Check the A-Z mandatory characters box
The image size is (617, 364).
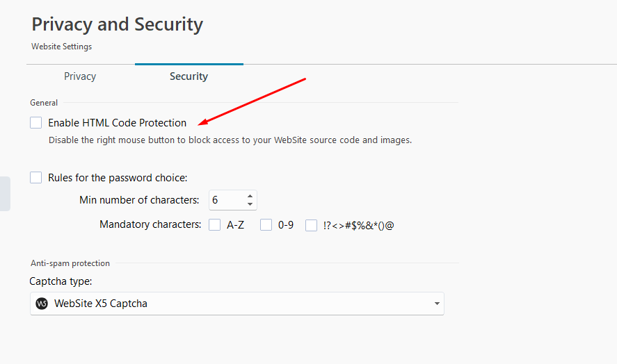[x=214, y=225]
